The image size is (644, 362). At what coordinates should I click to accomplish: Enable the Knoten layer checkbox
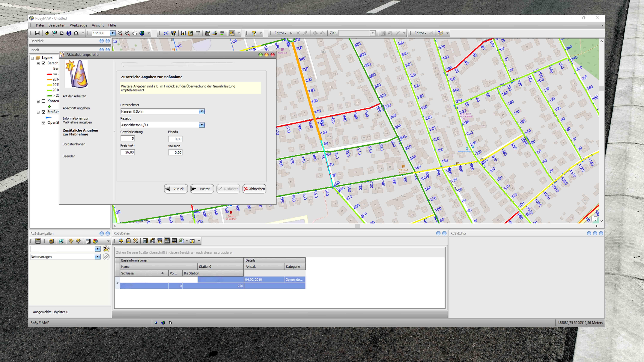pyautogui.click(x=43, y=101)
